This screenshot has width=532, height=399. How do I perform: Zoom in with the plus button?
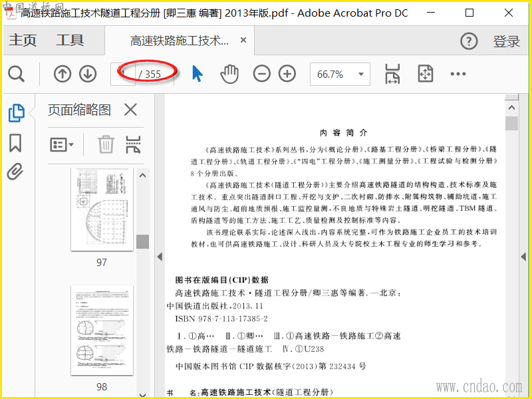[x=287, y=74]
